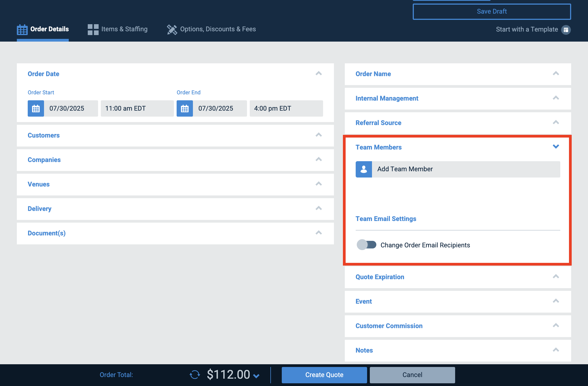Expand the Companies section chevron

(319, 159)
